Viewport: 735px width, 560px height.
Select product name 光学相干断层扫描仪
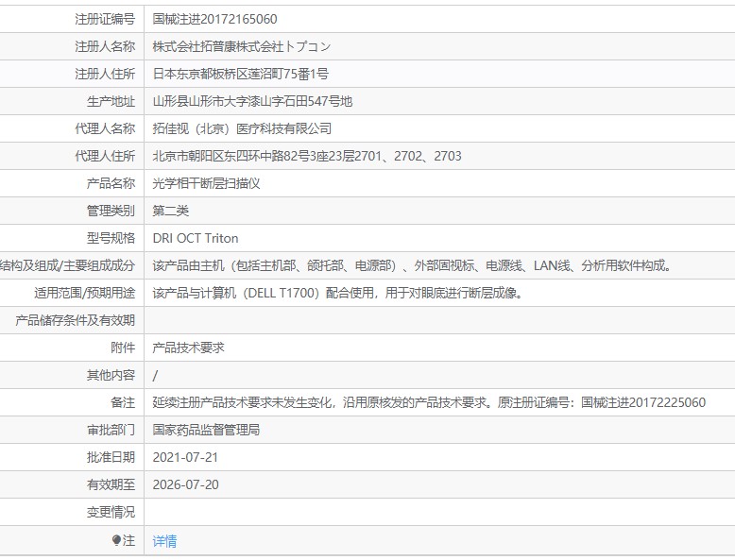[x=206, y=183]
